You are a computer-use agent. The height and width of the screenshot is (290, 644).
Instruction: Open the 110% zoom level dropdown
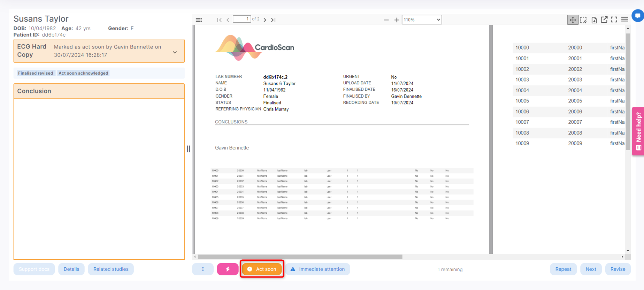pyautogui.click(x=422, y=20)
